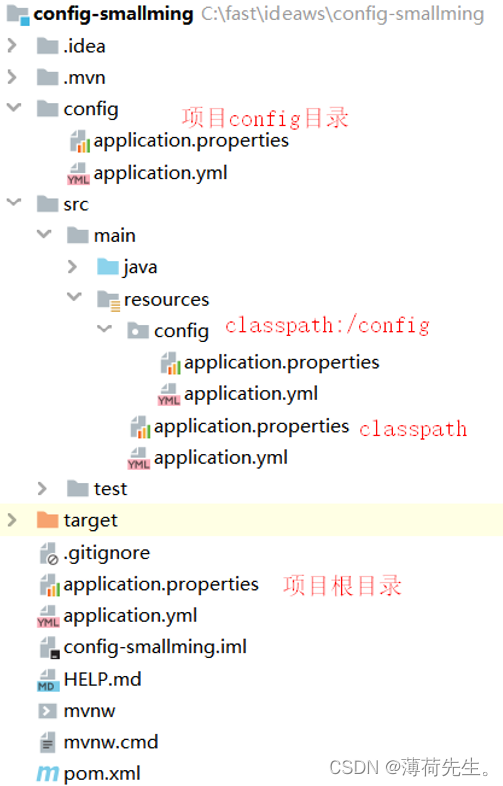503x786 pixels.
Task: Select the .gitignore file name
Action: [107, 553]
